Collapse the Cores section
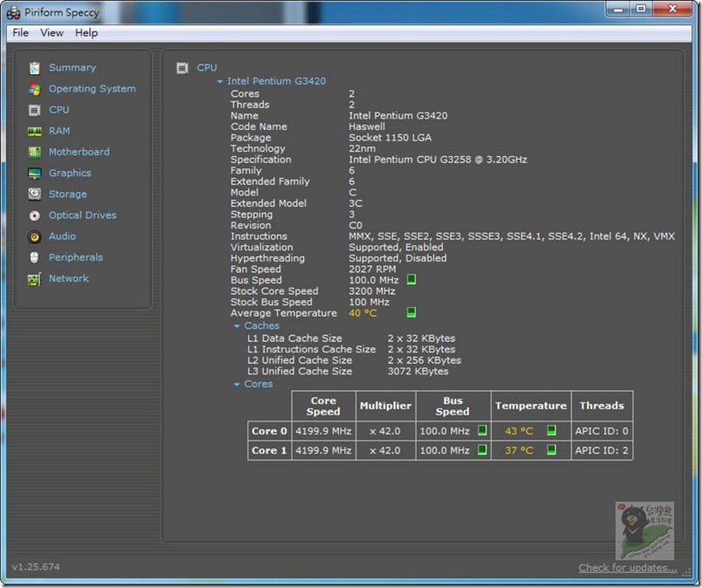The image size is (702, 588). pos(237,385)
